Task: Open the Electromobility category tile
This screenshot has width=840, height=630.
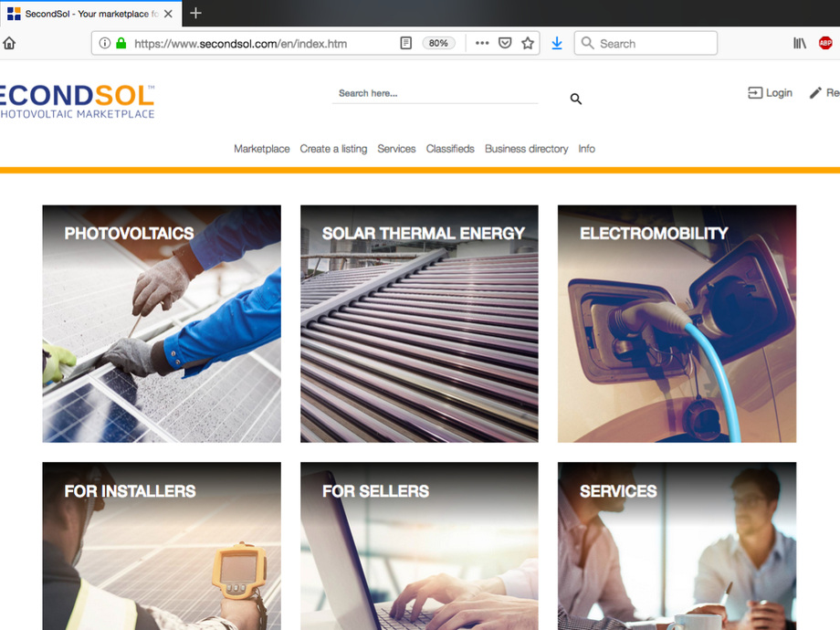Action: click(x=677, y=324)
